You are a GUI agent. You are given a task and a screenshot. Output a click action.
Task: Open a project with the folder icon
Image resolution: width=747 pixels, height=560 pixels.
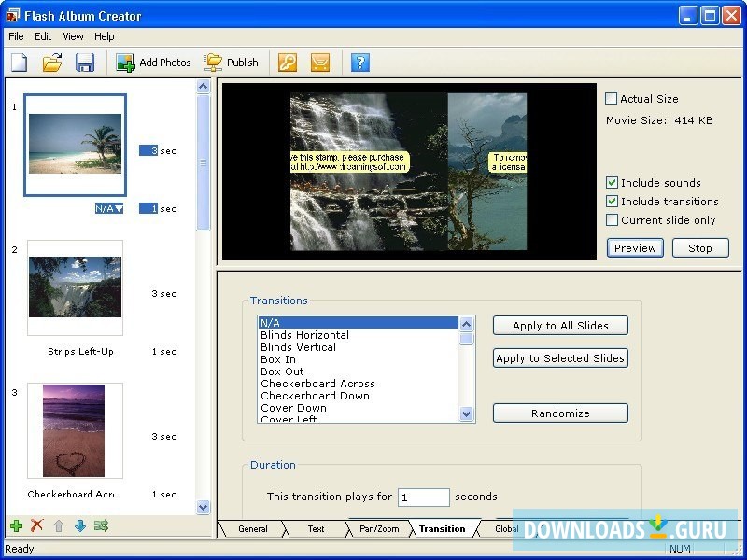(52, 63)
